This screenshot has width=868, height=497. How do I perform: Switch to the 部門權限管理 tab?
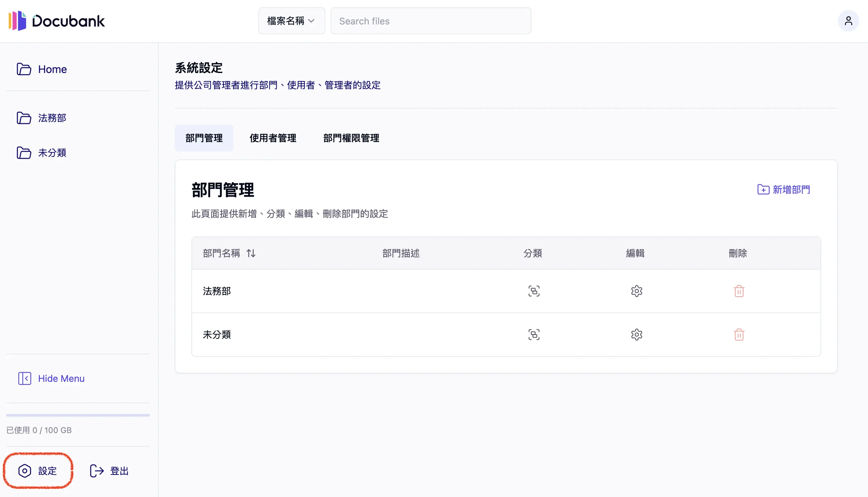pyautogui.click(x=351, y=138)
